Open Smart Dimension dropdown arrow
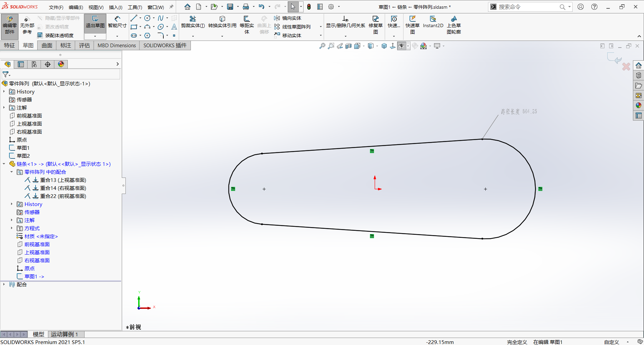644x345 pixels. click(117, 36)
